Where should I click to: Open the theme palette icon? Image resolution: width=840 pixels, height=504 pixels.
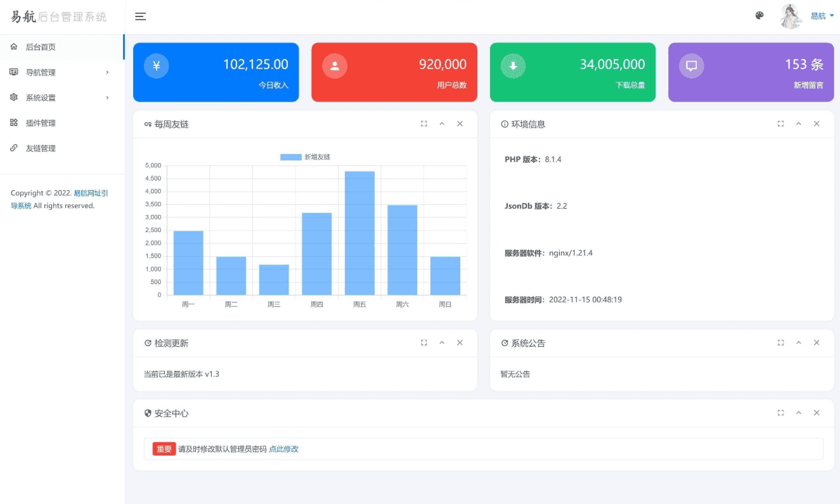point(759,16)
